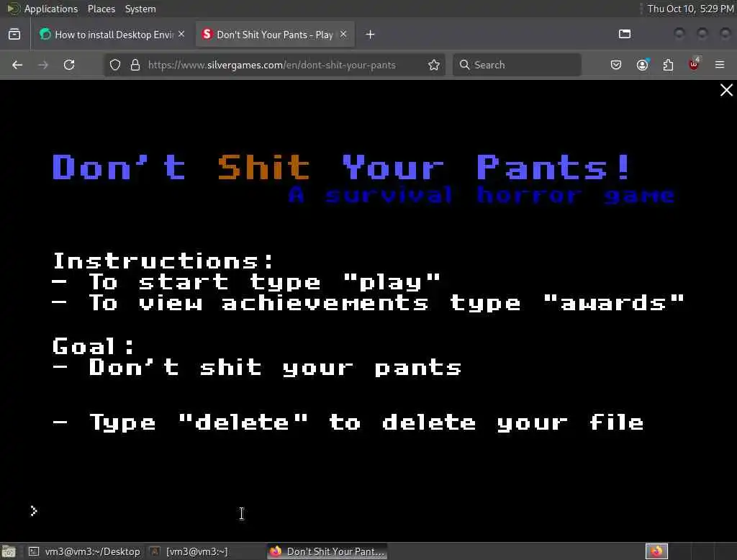Click the game title Don't Shit Your Pants!
737x560 pixels.
[x=341, y=167]
